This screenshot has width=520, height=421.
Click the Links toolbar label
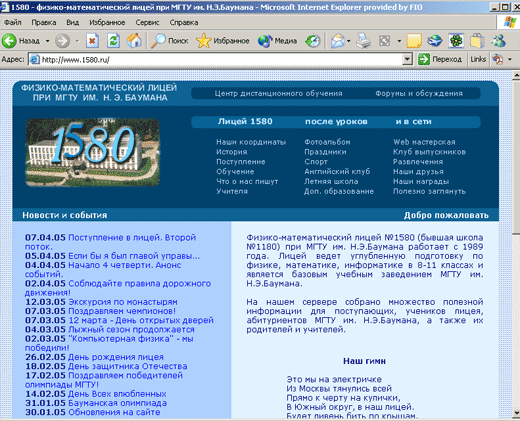click(478, 59)
